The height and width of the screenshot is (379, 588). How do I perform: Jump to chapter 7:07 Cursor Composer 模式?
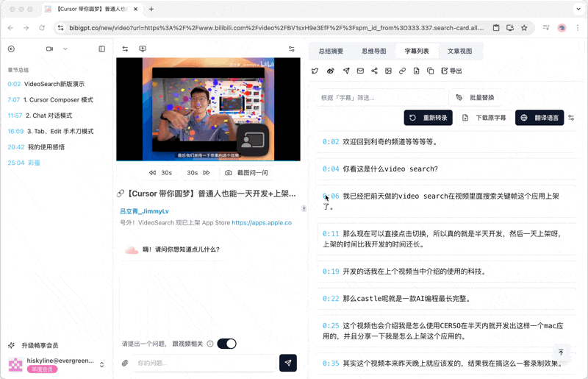point(50,100)
